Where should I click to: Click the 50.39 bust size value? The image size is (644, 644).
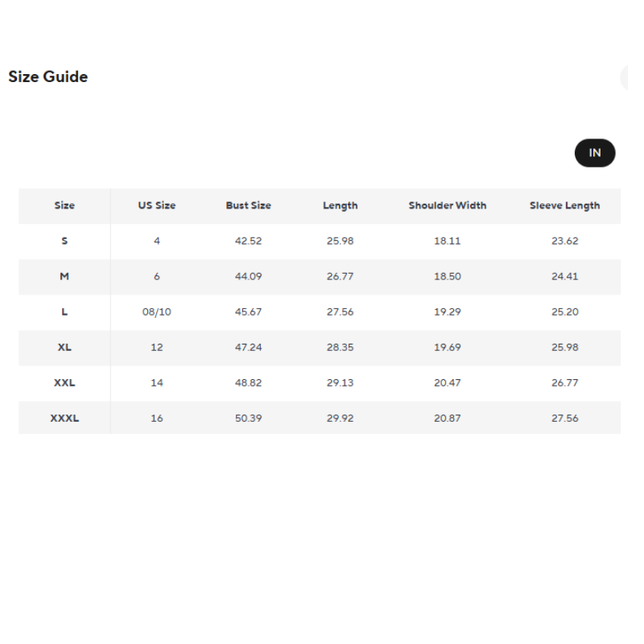pyautogui.click(x=248, y=418)
